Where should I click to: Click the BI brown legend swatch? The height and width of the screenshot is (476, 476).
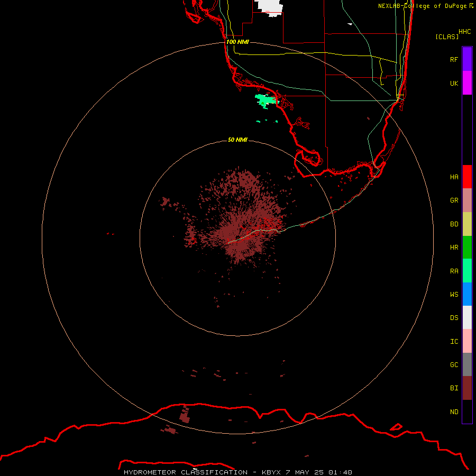467,388
